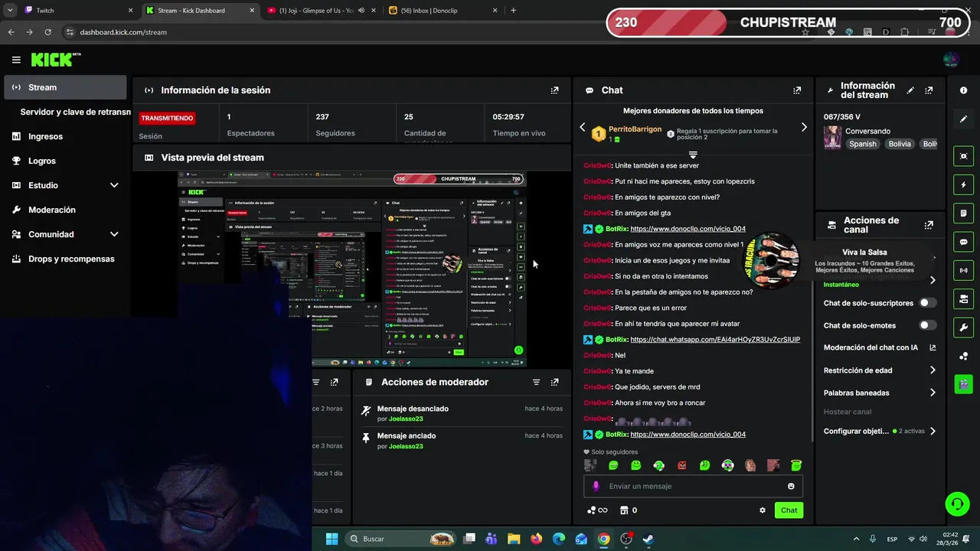980x551 pixels.
Task: Toggle Chat de solo-suscriptores switch
Action: pos(927,303)
